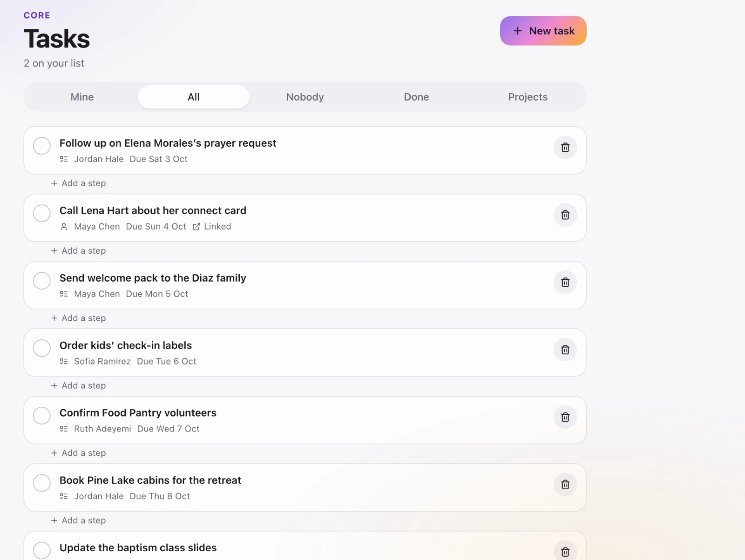Image resolution: width=745 pixels, height=560 pixels.
Task: Show the Done tab
Action: (416, 97)
